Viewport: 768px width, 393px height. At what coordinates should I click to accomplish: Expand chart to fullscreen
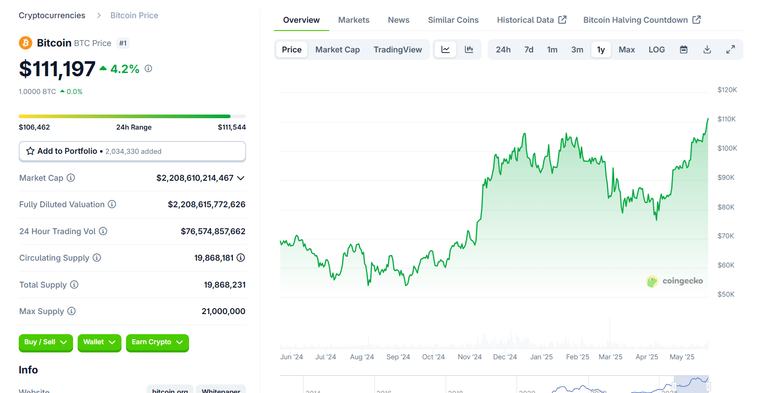tap(730, 49)
